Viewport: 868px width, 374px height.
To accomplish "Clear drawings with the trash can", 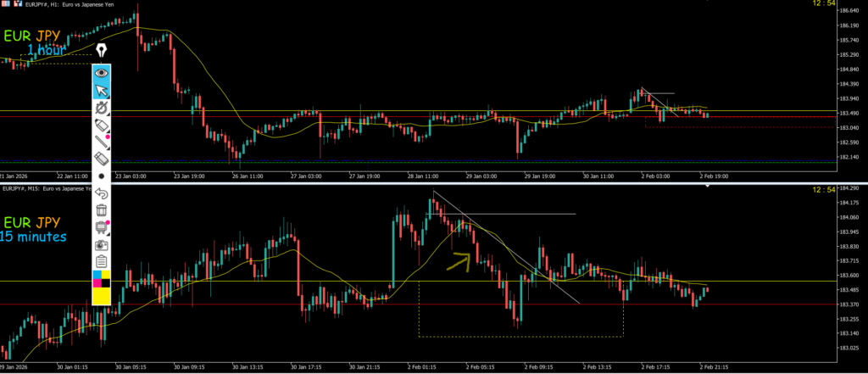I will [102, 210].
